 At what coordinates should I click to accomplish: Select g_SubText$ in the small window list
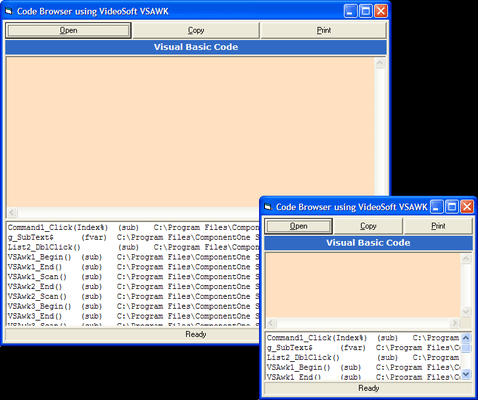pyautogui.click(x=363, y=348)
